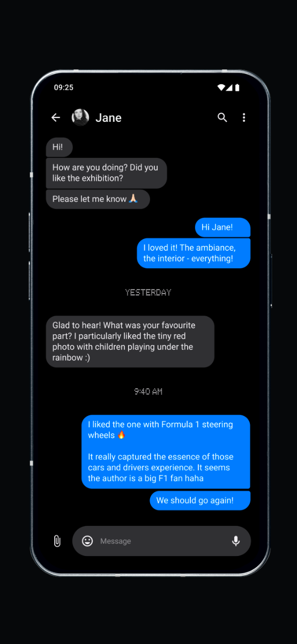Tap the microphone voice message icon
This screenshot has height=644, width=297.
[x=236, y=541]
